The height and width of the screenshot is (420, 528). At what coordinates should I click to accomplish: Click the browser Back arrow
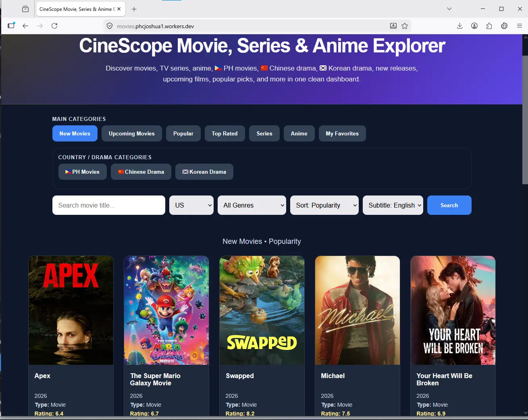25,26
